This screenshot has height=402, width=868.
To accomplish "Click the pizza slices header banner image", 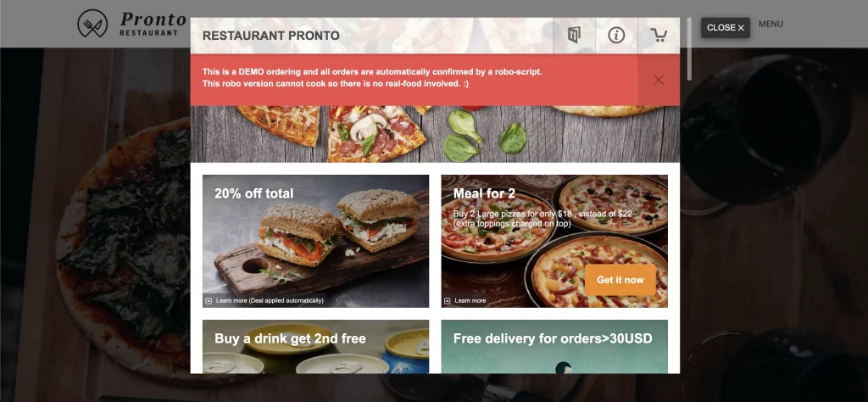I will click(x=435, y=133).
